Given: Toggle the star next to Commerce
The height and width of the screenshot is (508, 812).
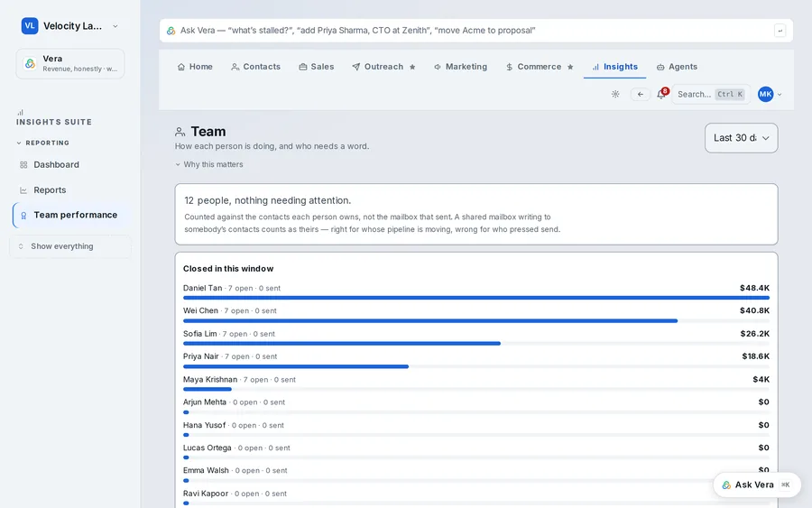Looking at the screenshot, I should 570,67.
